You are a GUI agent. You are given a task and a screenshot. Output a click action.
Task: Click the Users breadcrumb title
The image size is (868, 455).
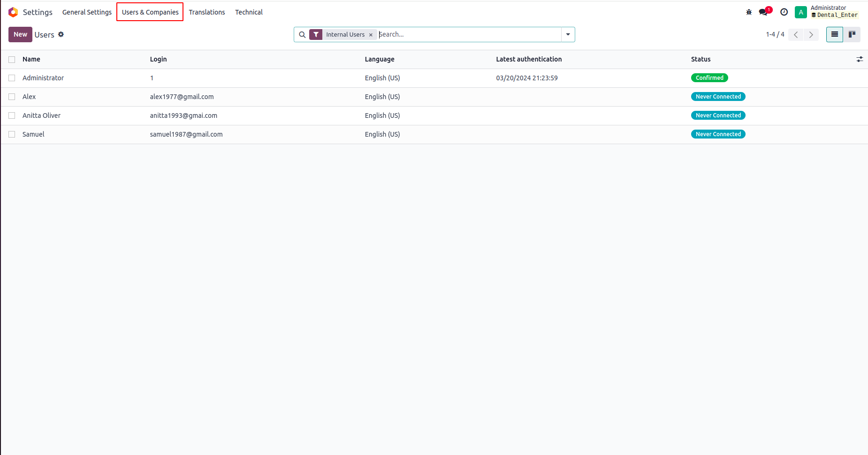coord(44,35)
